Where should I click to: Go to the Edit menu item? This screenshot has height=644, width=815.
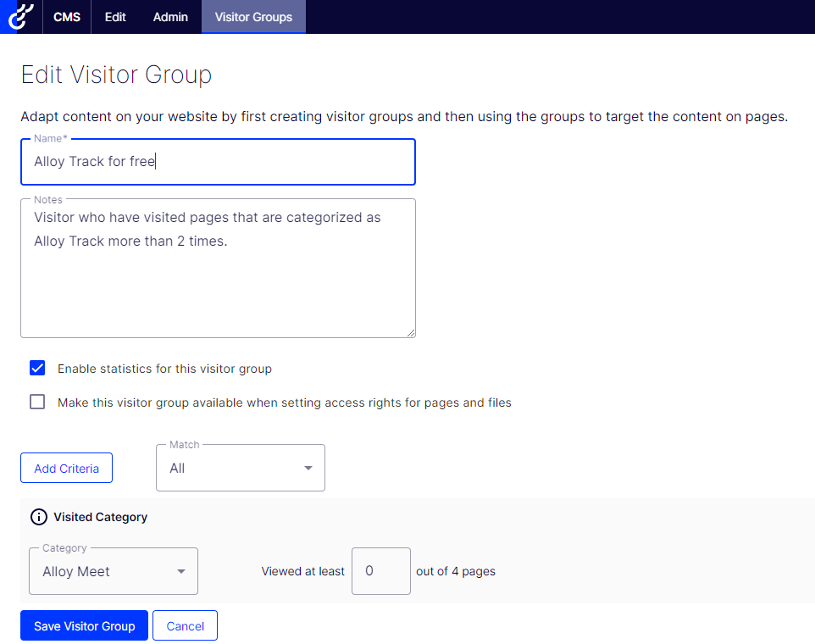(x=115, y=17)
